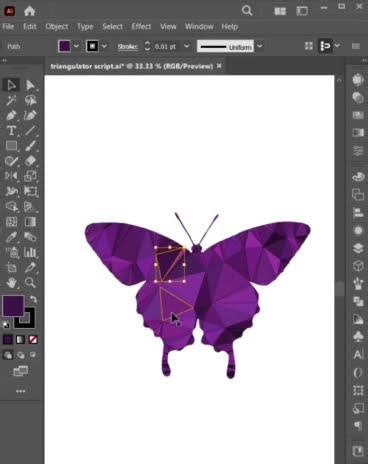
Task: Select the Selection tool arrow
Action: click(11, 85)
